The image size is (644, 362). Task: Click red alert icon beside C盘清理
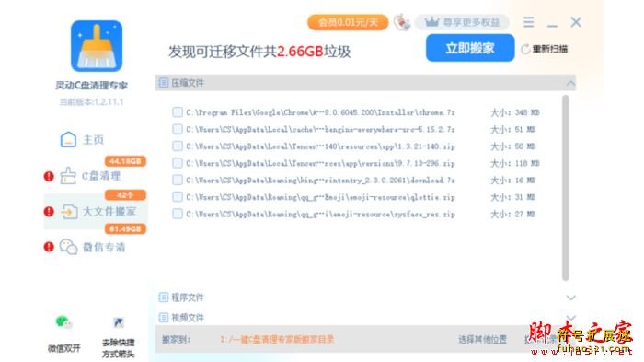coord(49,177)
